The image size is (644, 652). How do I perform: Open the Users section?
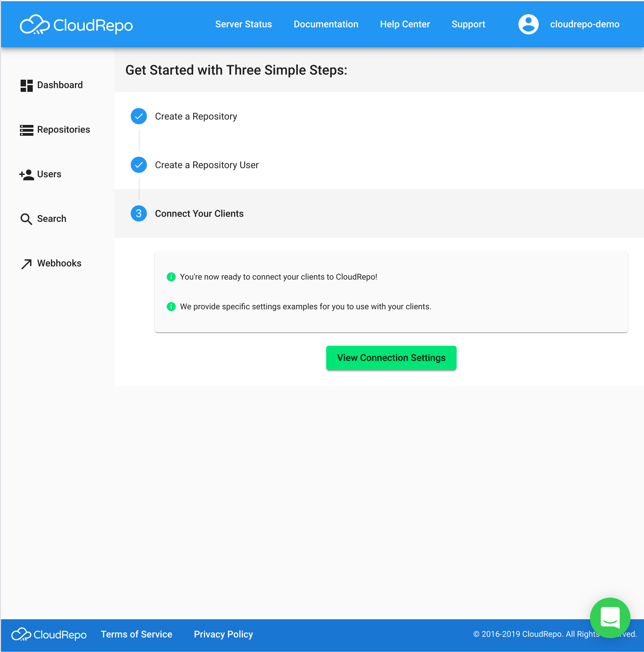click(x=49, y=174)
